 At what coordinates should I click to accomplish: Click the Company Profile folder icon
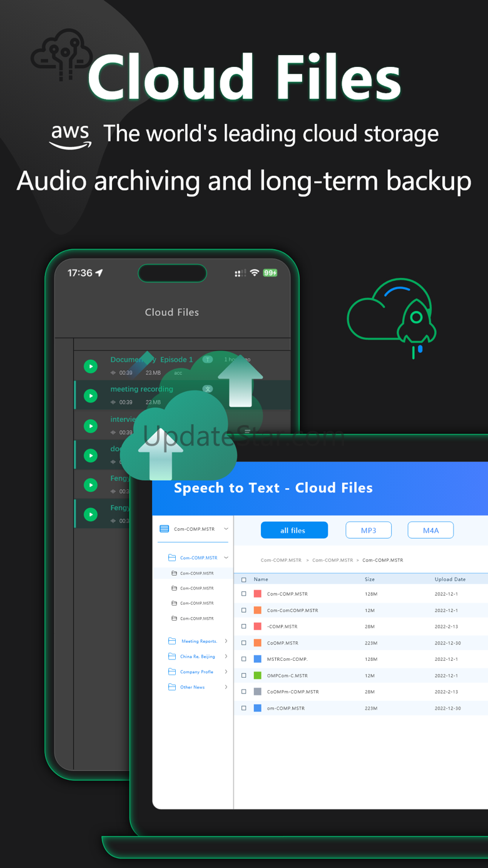(172, 671)
